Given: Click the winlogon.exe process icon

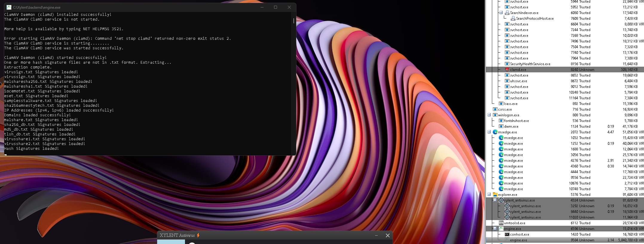Looking at the screenshot, I should [x=495, y=115].
